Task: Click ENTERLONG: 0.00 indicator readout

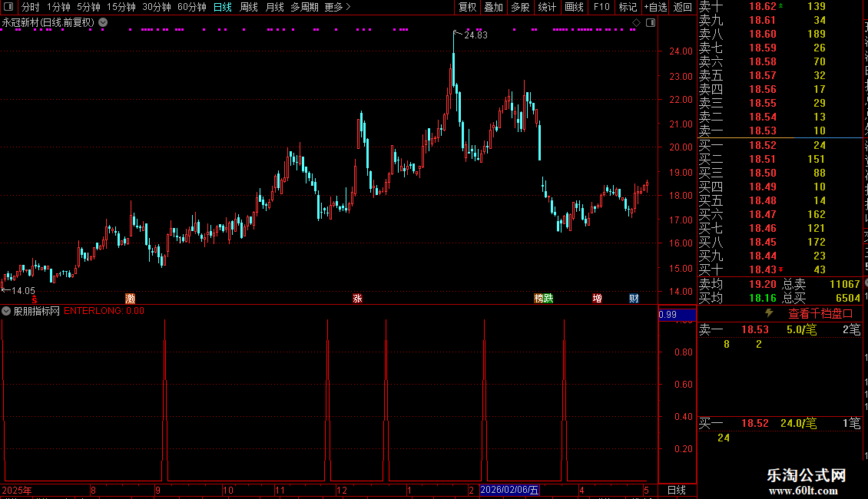Action: [x=104, y=311]
